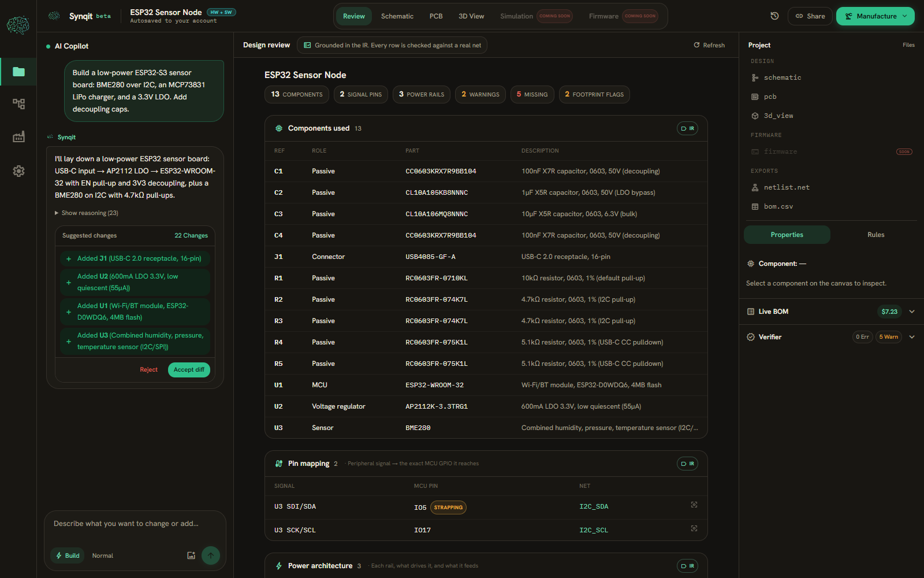Select the Firmware tab

tap(623, 16)
